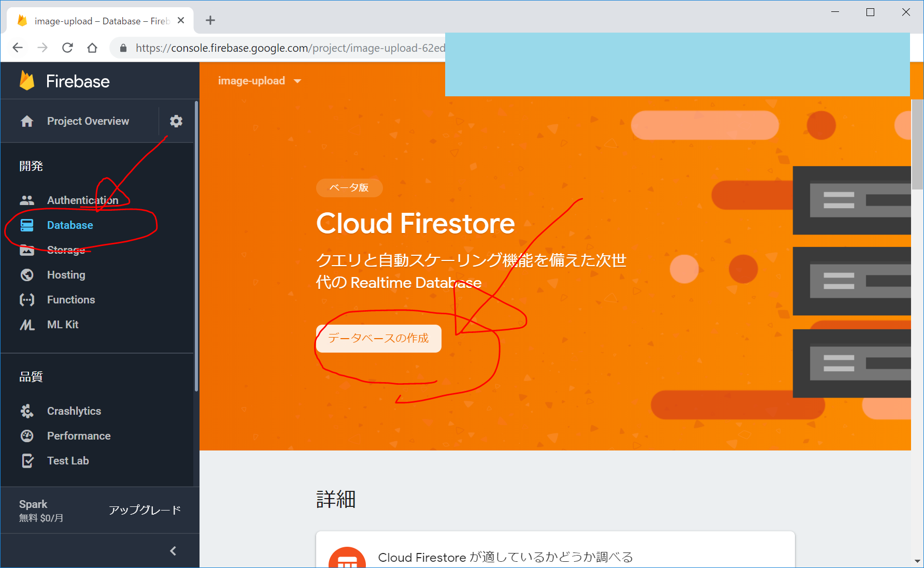This screenshot has height=568, width=924.
Task: Click the ML Kit icon
Action: (x=27, y=325)
